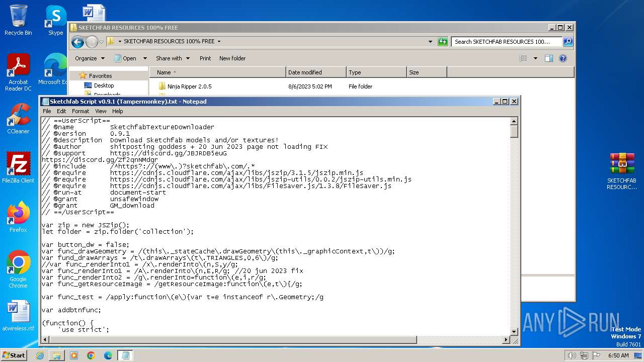Sort by the Type column header
The image size is (644, 362).
click(x=376, y=72)
